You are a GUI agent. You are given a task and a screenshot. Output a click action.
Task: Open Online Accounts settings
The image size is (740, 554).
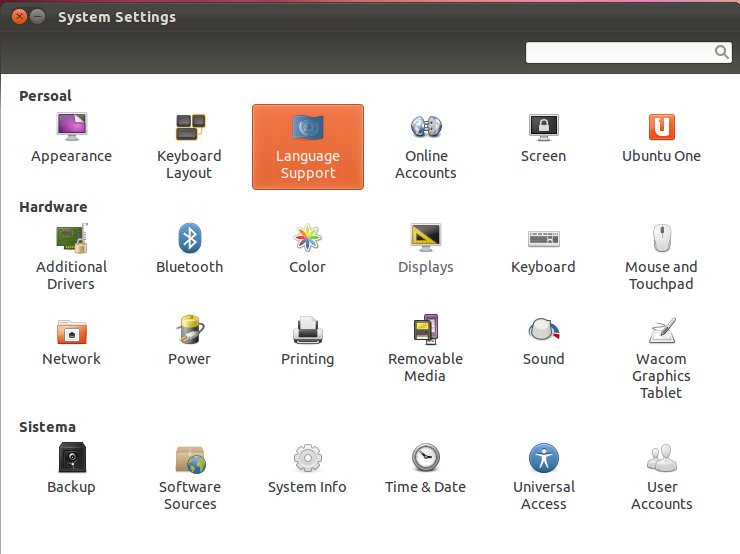(x=426, y=146)
